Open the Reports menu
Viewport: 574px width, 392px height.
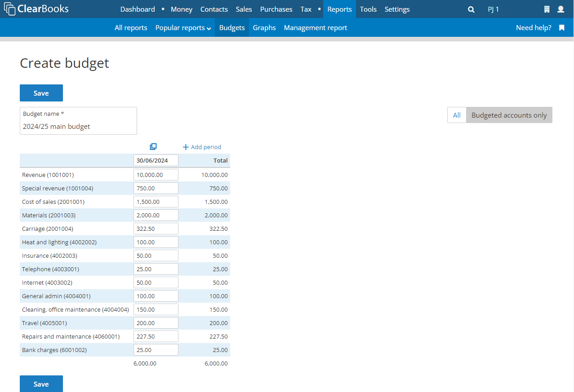(339, 9)
